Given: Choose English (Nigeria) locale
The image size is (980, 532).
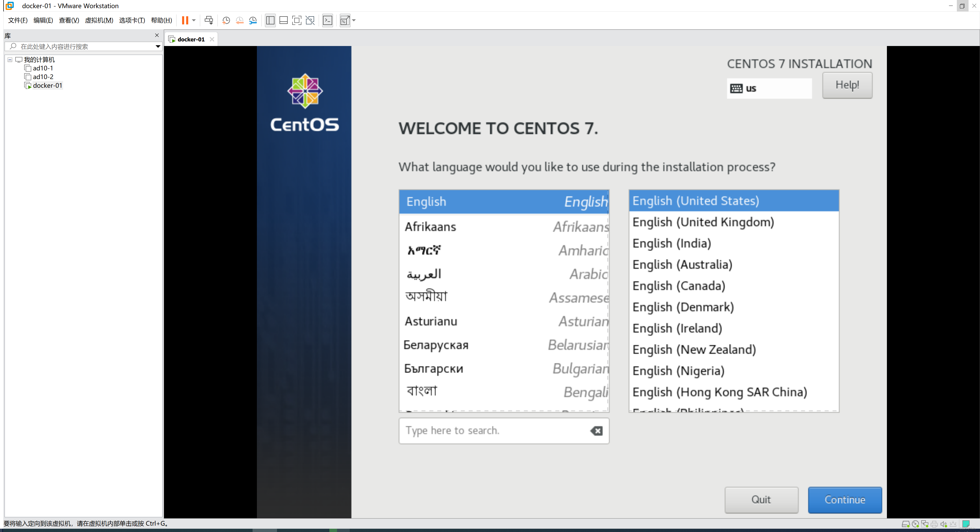Looking at the screenshot, I should click(734, 371).
